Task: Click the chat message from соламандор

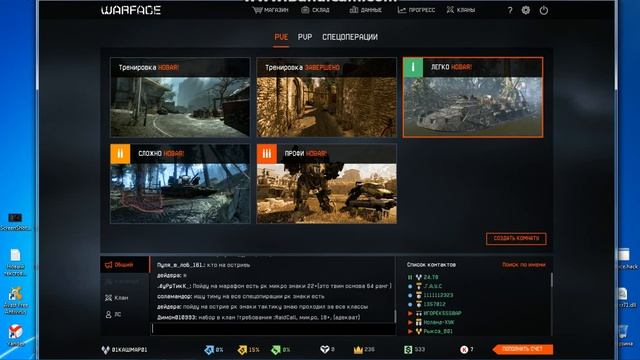Action: (240, 296)
